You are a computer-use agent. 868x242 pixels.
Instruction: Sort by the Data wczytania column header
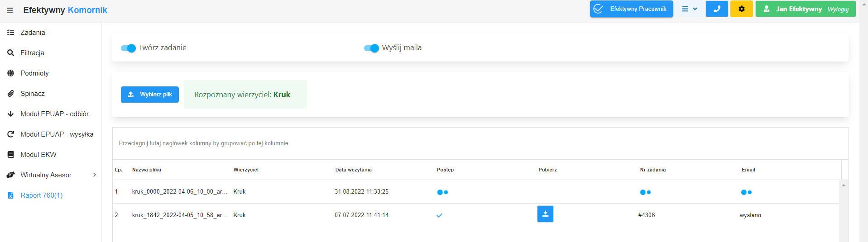tap(353, 170)
